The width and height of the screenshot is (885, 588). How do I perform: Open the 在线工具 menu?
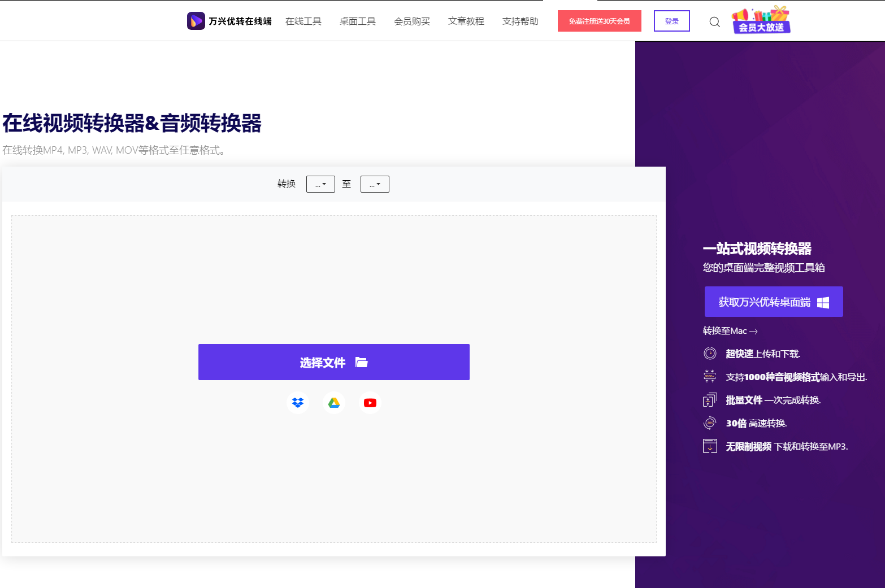coord(303,21)
